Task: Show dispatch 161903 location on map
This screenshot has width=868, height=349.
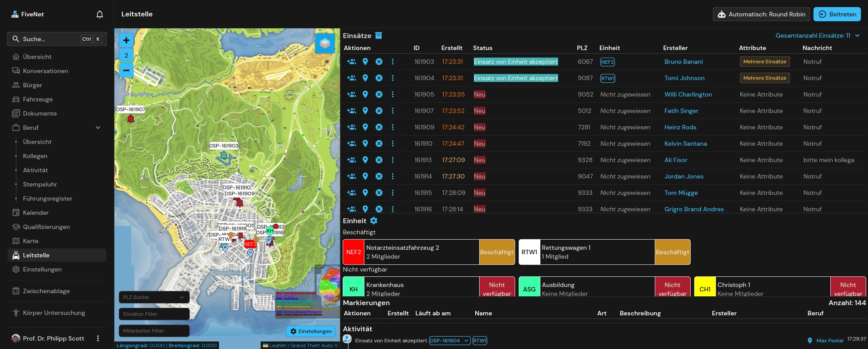Action: [365, 62]
